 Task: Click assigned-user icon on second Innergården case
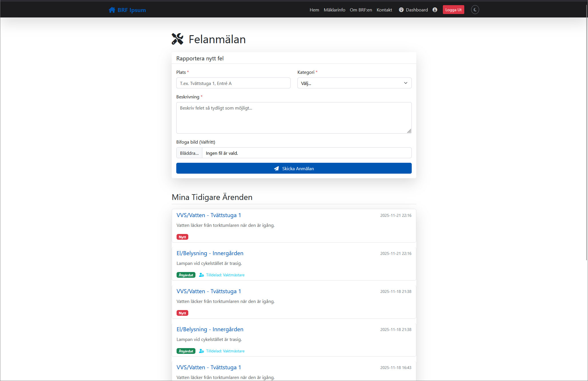click(x=201, y=351)
